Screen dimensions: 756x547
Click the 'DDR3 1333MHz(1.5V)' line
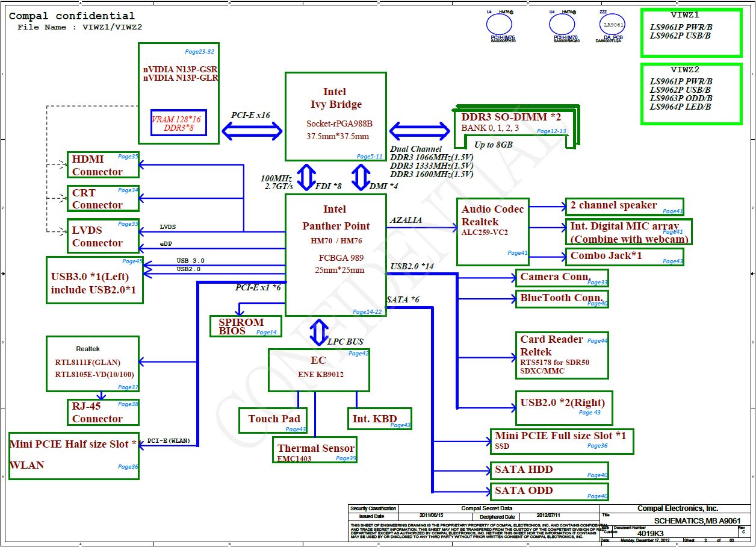pos(432,166)
